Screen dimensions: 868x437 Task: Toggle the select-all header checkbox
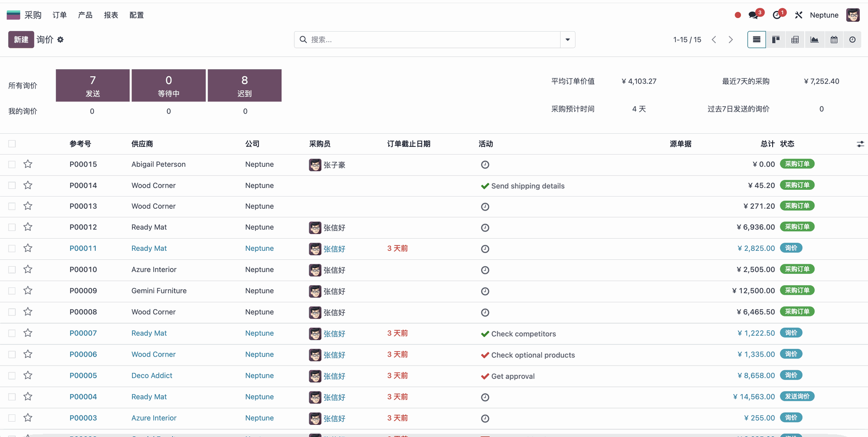click(12, 144)
